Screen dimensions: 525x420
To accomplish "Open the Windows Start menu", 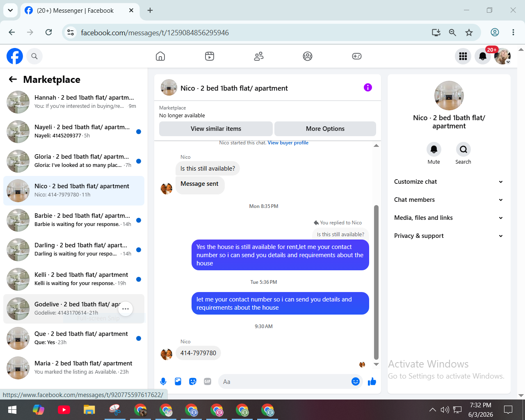I will 12,410.
